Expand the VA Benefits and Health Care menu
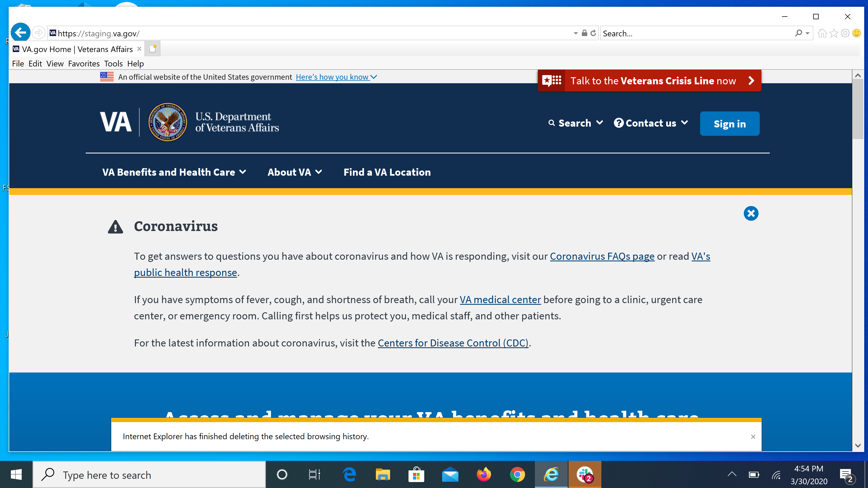This screenshot has height=488, width=868. (x=174, y=172)
